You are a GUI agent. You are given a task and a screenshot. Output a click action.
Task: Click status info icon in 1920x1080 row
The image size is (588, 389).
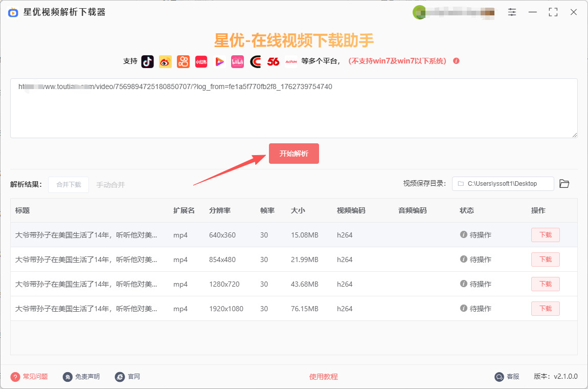pos(464,308)
